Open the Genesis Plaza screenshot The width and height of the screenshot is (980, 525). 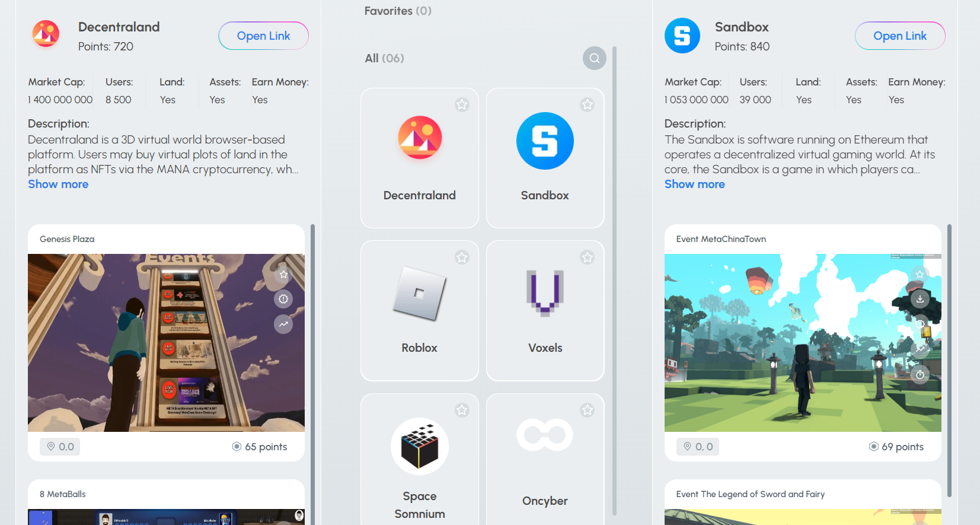(x=166, y=343)
